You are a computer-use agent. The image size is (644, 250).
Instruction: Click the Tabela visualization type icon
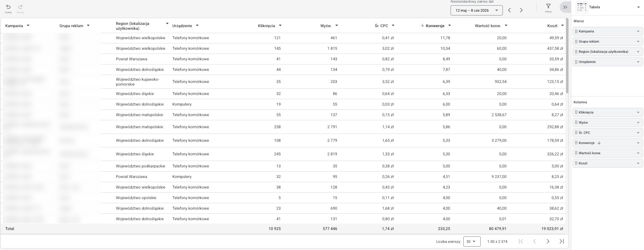582,7
